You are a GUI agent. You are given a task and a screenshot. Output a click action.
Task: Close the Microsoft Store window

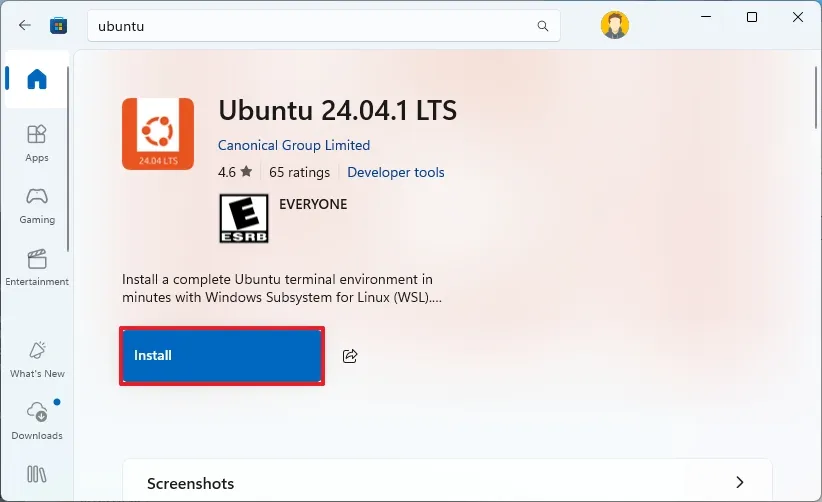click(798, 17)
